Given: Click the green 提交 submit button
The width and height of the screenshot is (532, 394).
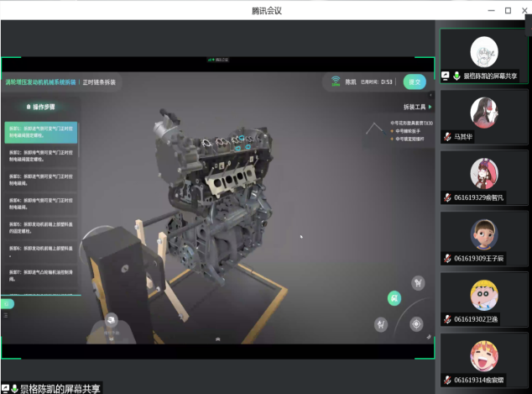Looking at the screenshot, I should click(414, 81).
